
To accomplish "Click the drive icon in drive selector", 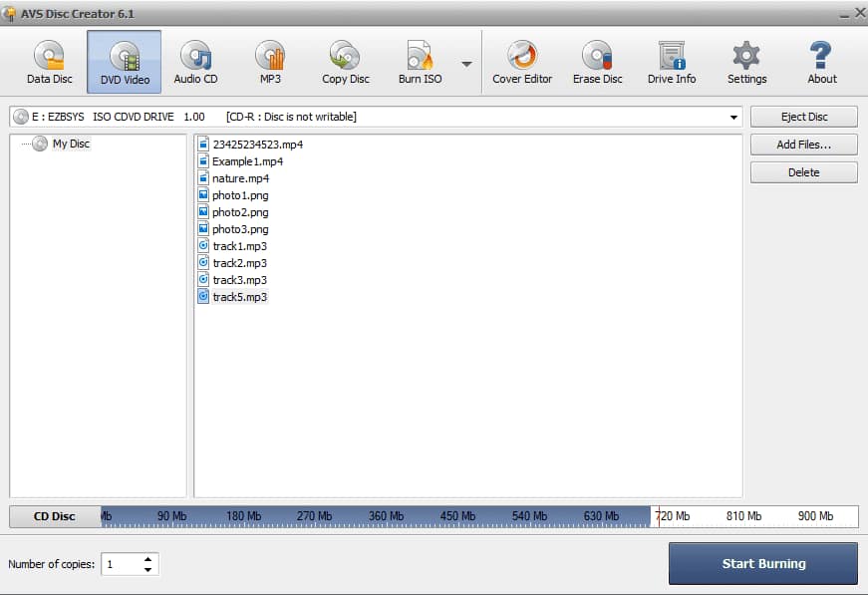I will tap(21, 117).
